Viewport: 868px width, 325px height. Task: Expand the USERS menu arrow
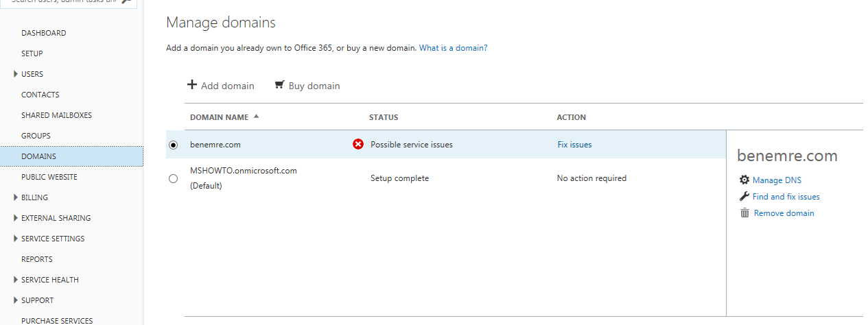click(x=16, y=74)
